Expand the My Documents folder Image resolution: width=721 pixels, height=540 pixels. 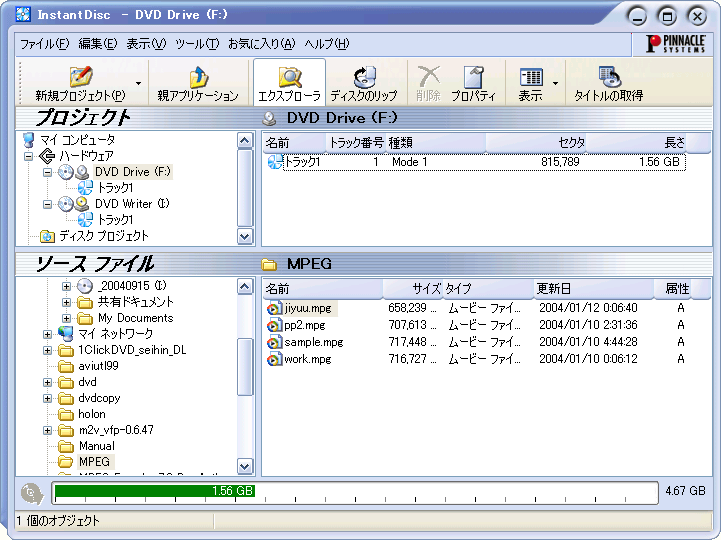click(x=66, y=318)
